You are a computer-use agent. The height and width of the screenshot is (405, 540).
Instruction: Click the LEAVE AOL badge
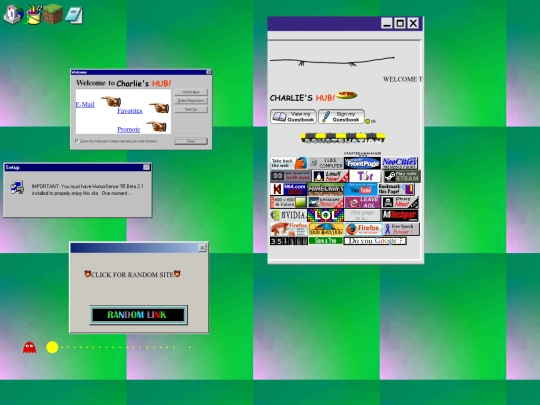[x=363, y=202]
